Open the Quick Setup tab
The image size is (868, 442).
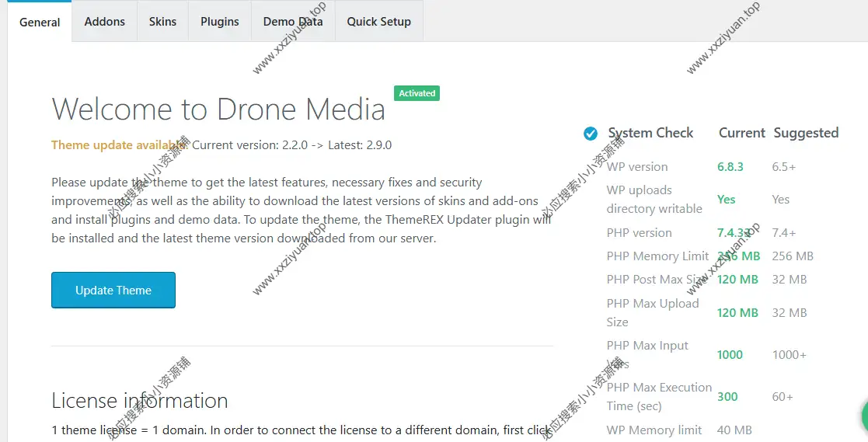378,21
